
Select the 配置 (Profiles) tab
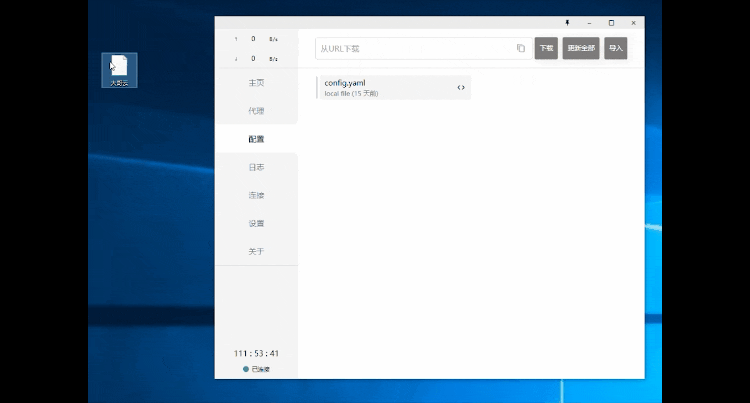tap(256, 139)
